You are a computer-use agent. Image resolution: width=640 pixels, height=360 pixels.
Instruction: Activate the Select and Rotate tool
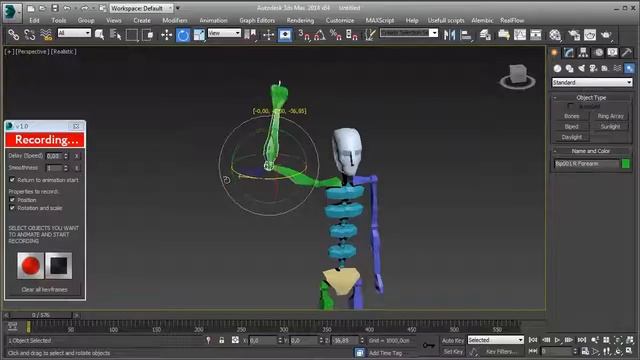click(183, 35)
